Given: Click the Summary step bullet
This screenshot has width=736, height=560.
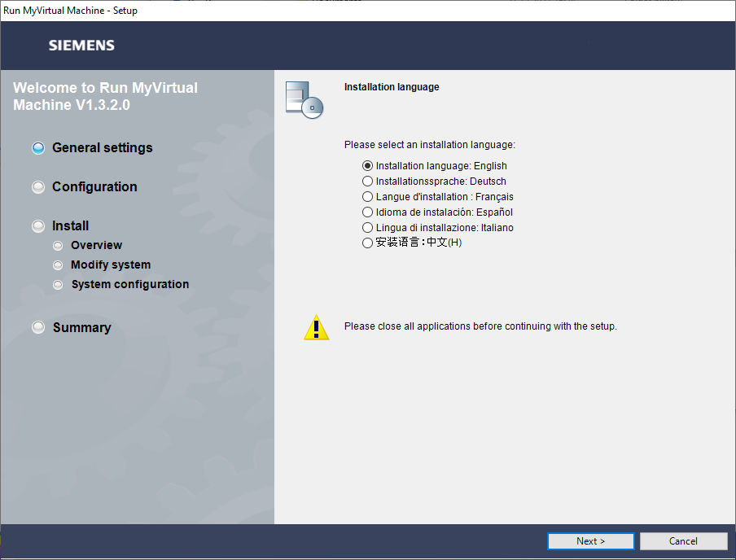Looking at the screenshot, I should coord(38,327).
